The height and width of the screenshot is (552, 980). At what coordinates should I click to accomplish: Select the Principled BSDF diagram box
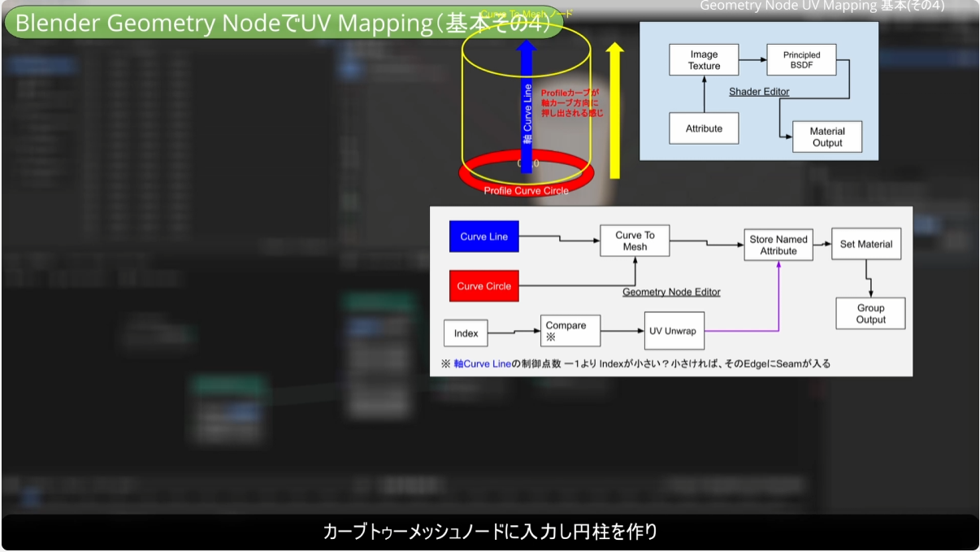(x=801, y=60)
